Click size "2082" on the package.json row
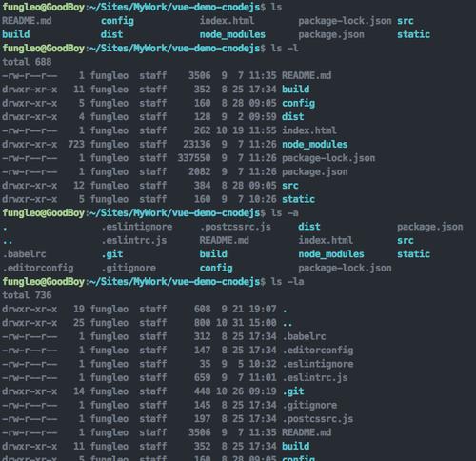The width and height of the screenshot is (476, 461). point(199,171)
